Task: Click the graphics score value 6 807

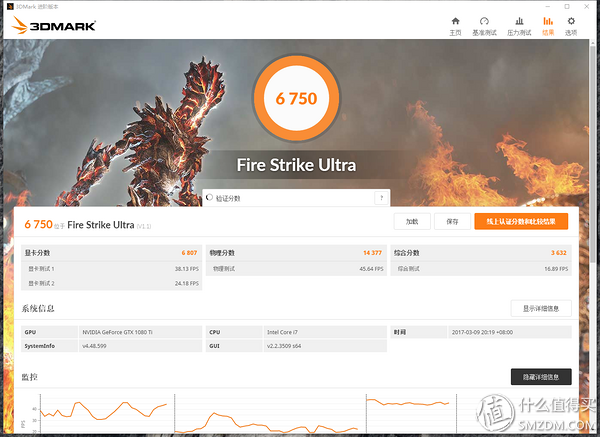Action: point(189,253)
